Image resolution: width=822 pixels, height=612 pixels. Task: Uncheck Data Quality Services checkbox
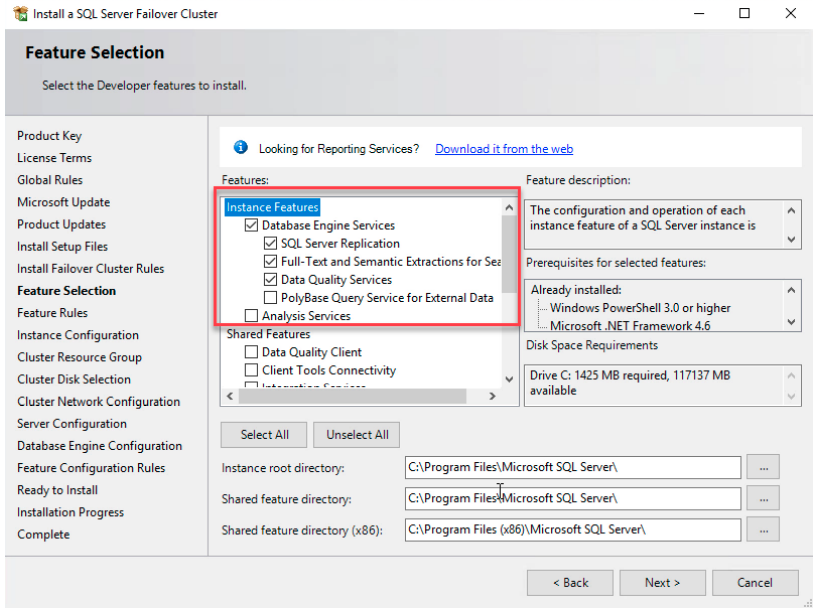coord(271,280)
